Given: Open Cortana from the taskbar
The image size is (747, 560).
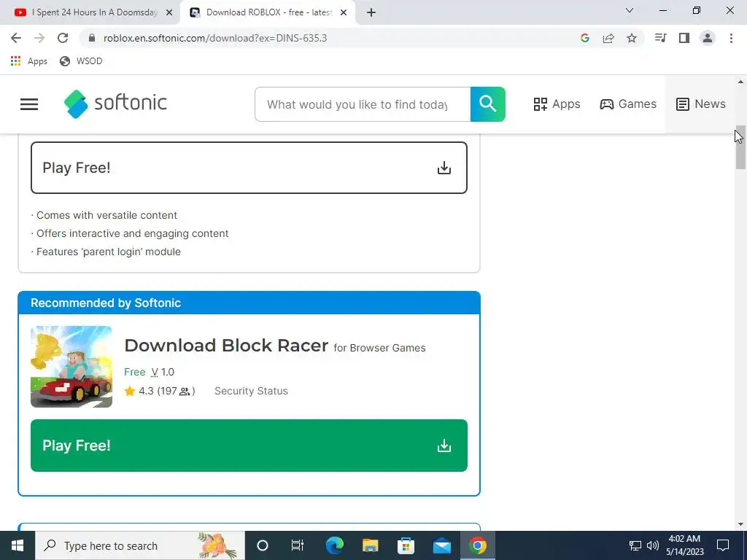Looking at the screenshot, I should [x=263, y=545].
